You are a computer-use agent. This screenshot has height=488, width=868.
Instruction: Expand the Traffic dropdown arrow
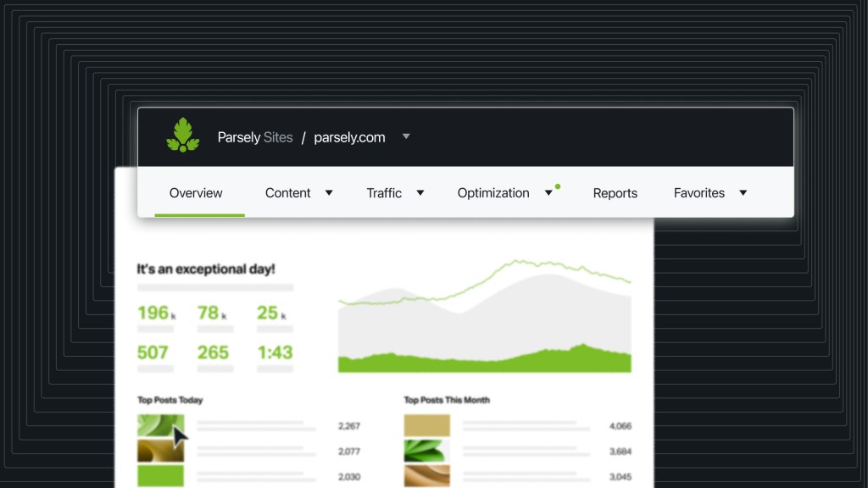(x=420, y=193)
